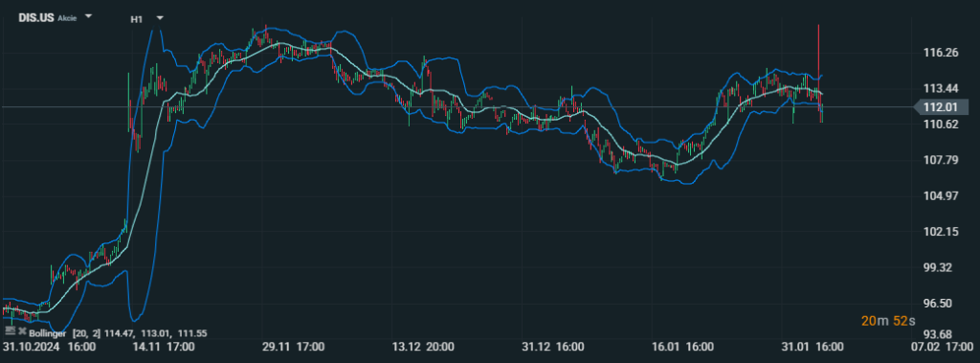Click the Akcie asset type label

coord(67,19)
